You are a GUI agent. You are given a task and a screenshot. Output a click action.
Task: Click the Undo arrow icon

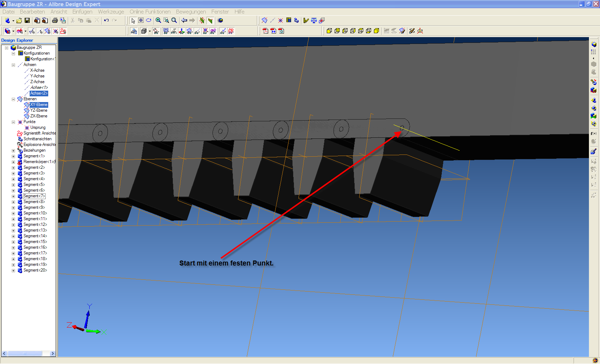(x=106, y=20)
